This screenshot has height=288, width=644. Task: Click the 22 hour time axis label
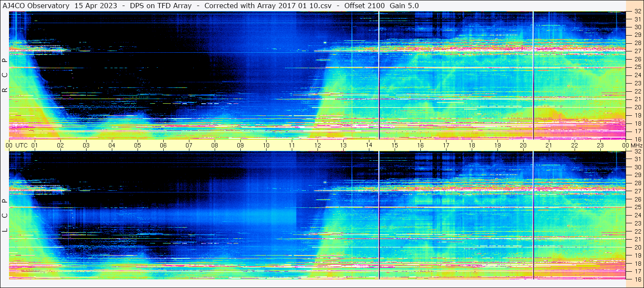click(575, 145)
